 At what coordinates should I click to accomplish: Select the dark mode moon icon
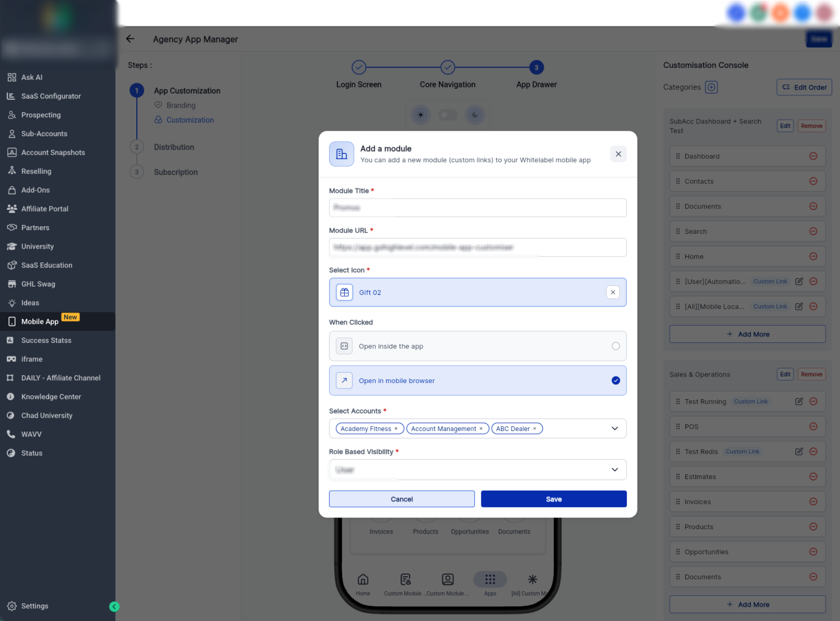(x=475, y=115)
